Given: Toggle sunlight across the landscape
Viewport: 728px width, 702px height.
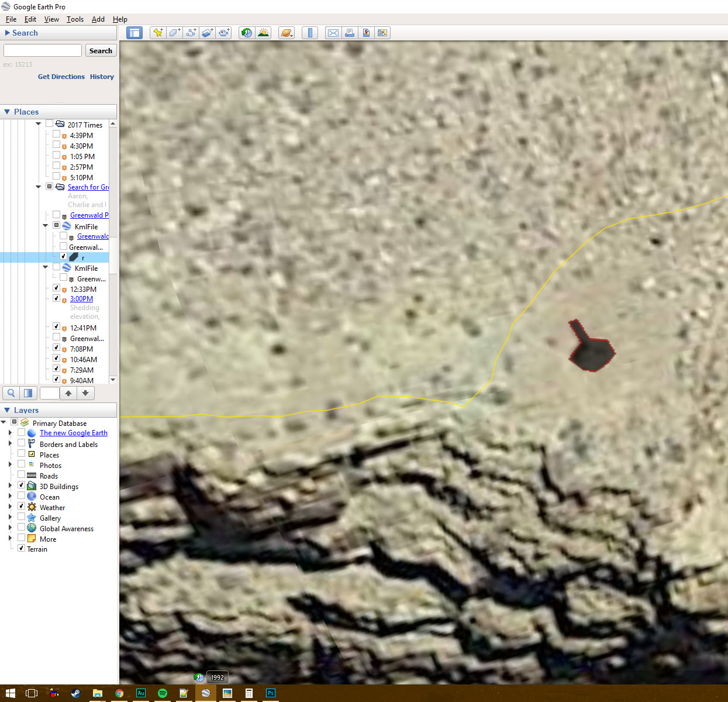Looking at the screenshot, I should (x=263, y=33).
